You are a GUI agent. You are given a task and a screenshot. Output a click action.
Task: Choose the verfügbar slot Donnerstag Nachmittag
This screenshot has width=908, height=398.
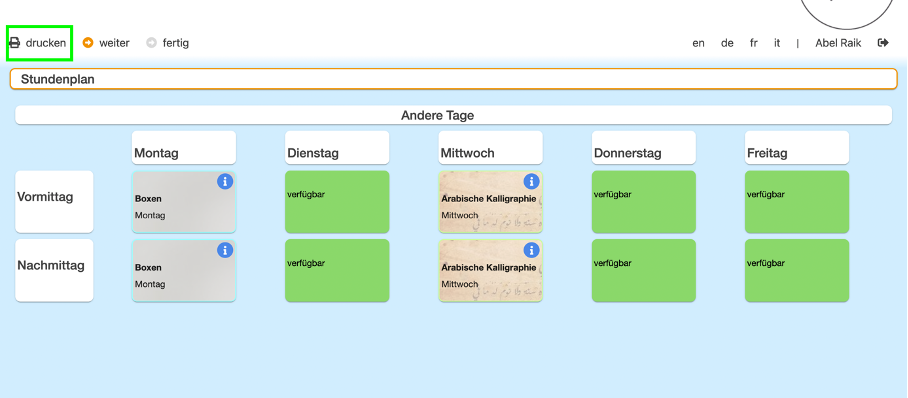click(x=644, y=271)
